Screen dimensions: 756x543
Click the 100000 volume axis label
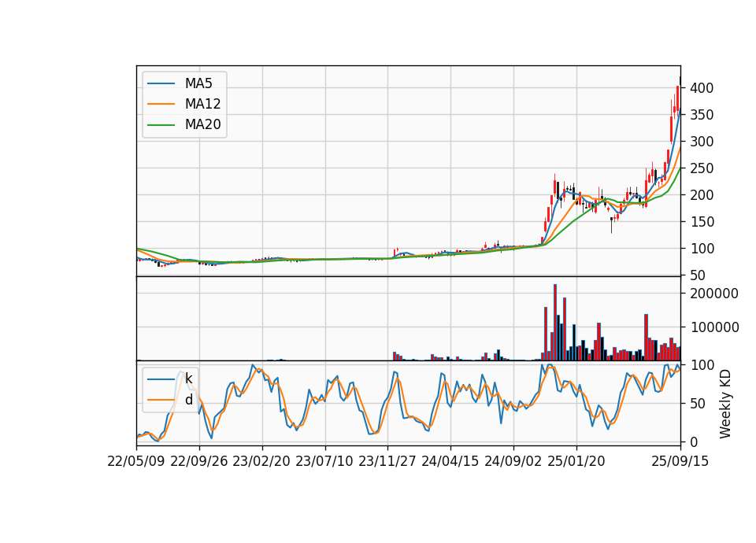714,327
